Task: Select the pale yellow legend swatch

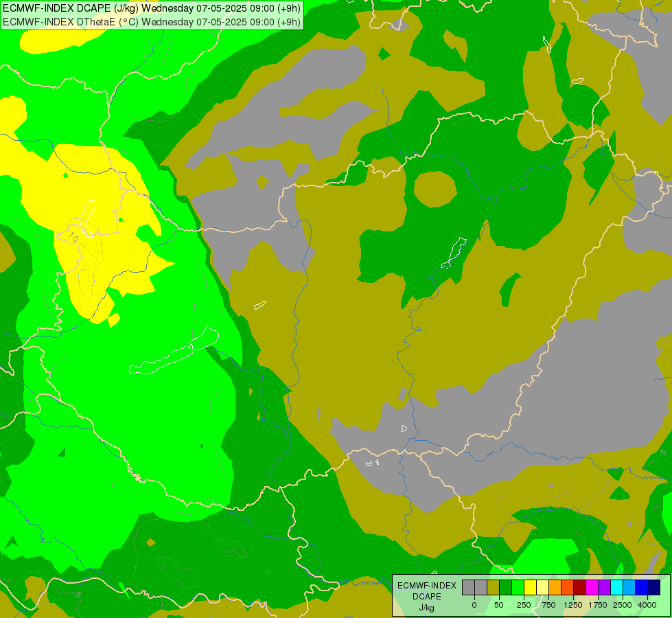Action: coord(542,588)
